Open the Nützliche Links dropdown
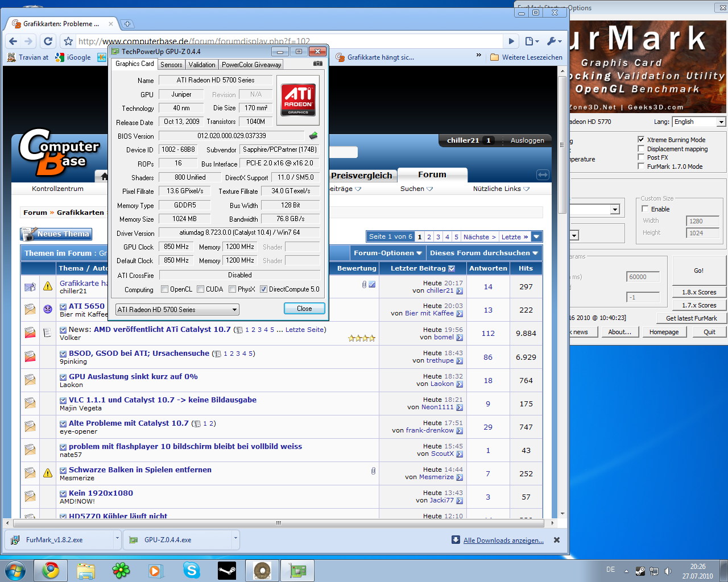 (x=501, y=189)
